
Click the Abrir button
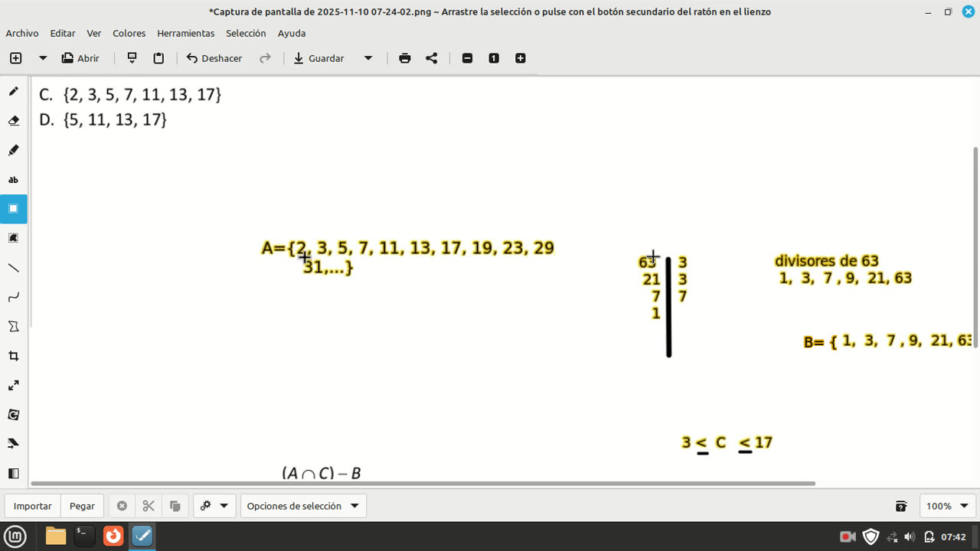pos(81,58)
